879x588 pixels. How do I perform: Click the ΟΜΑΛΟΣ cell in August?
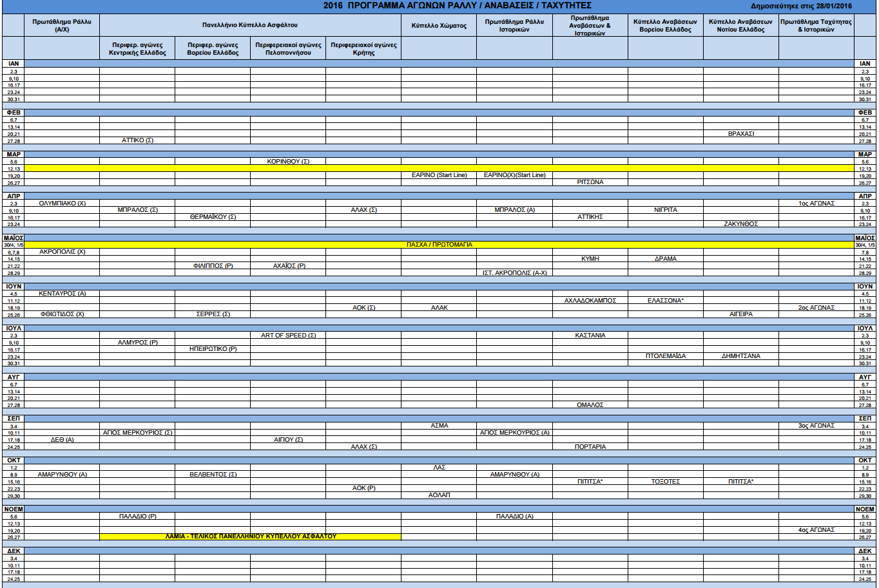click(590, 405)
